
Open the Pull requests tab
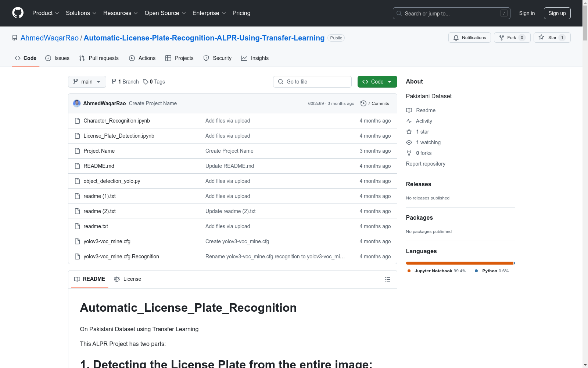point(99,58)
